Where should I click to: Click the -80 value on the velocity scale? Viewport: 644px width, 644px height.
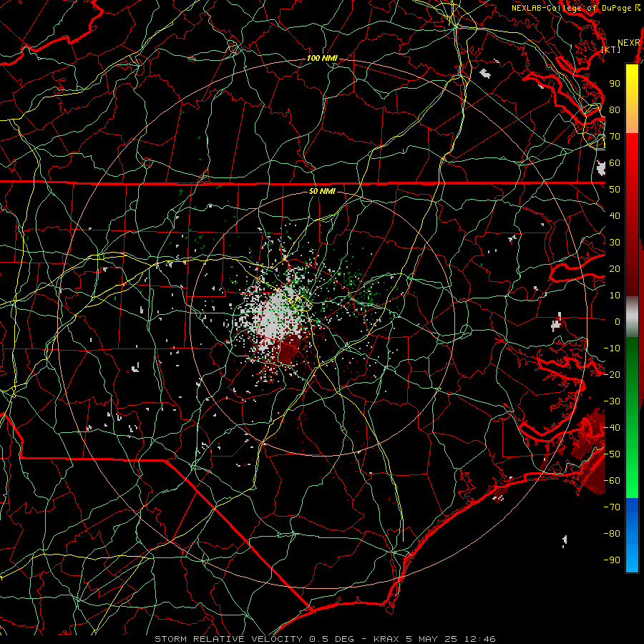click(x=612, y=534)
